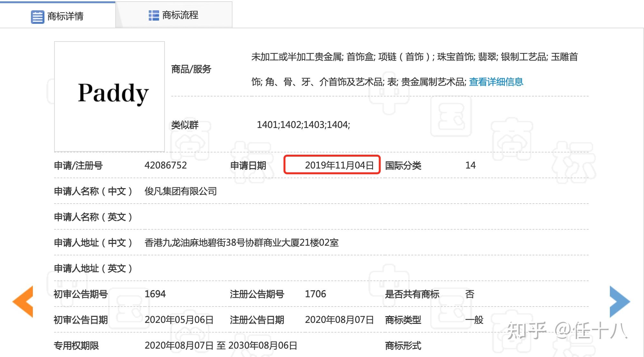Screen dimensions: 644x357
Task: Click registration announcement number 1706
Action: (x=315, y=294)
